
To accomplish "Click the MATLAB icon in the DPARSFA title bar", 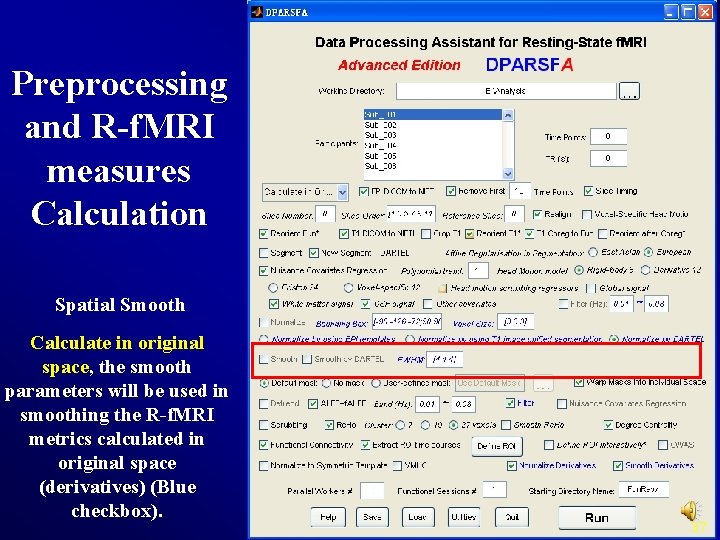I will pyautogui.click(x=257, y=11).
